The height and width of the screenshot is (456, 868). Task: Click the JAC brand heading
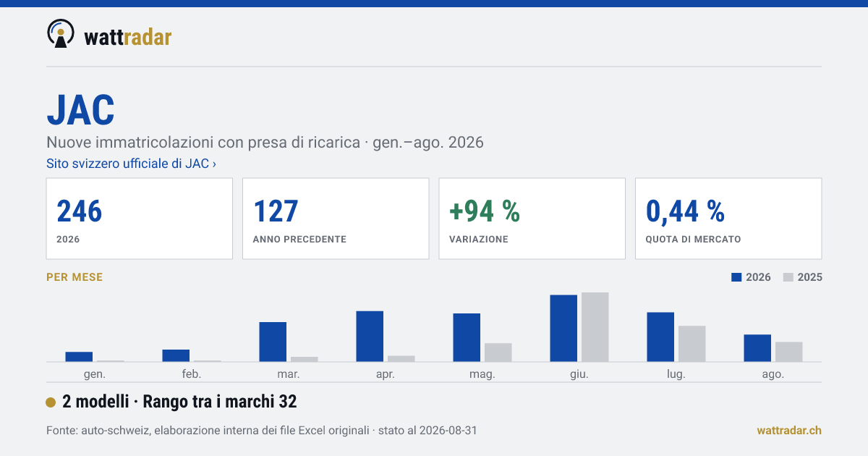tap(81, 110)
